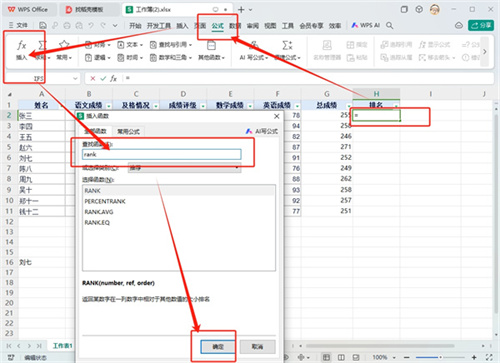This screenshot has height=363, width=500.
Task: Click the AutoSum sigma icon
Action: pyautogui.click(x=42, y=45)
